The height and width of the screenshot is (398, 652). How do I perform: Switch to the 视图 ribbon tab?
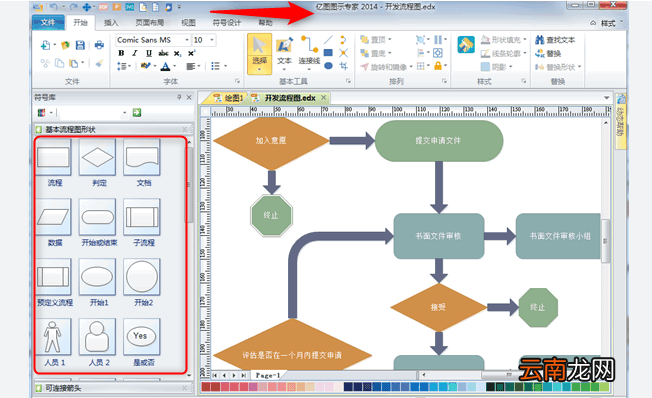point(188,22)
